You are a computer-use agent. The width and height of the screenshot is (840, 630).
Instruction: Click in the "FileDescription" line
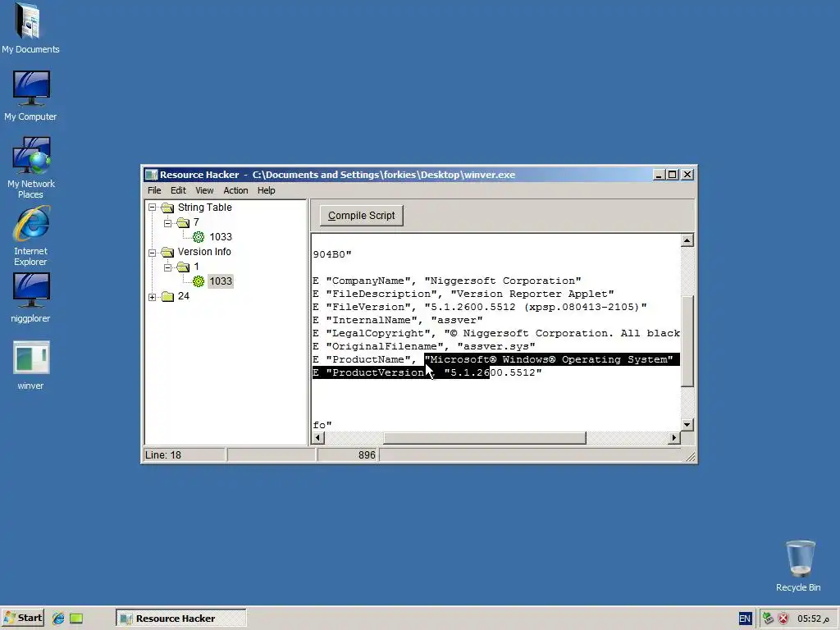pos(463,294)
